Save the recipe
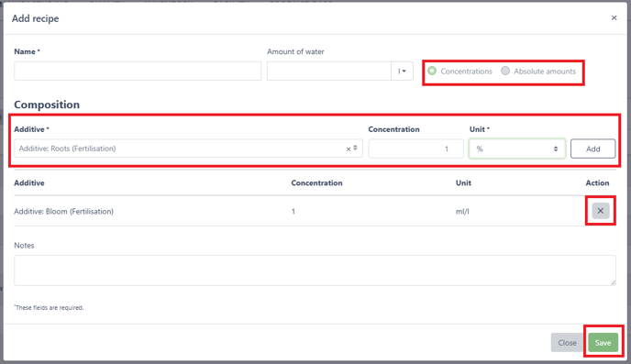The width and height of the screenshot is (631, 364). [x=603, y=343]
